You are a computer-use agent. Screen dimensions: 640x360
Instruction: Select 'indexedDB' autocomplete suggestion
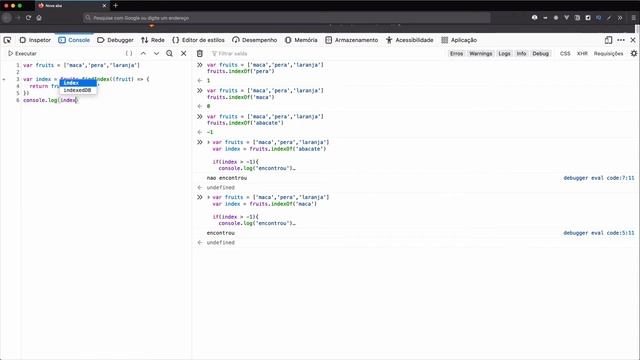[78, 90]
